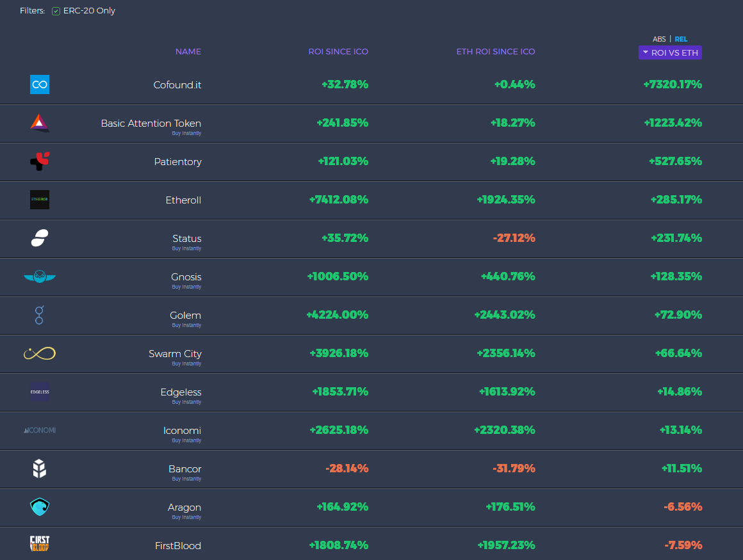Click the +1957.23% FirstBlood ETH ROI value

point(506,545)
